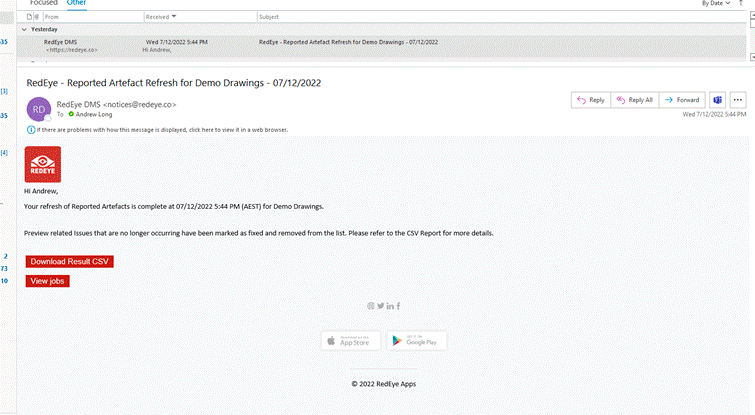Click the RedEye logo image
This screenshot has height=415, width=755.
tap(43, 164)
